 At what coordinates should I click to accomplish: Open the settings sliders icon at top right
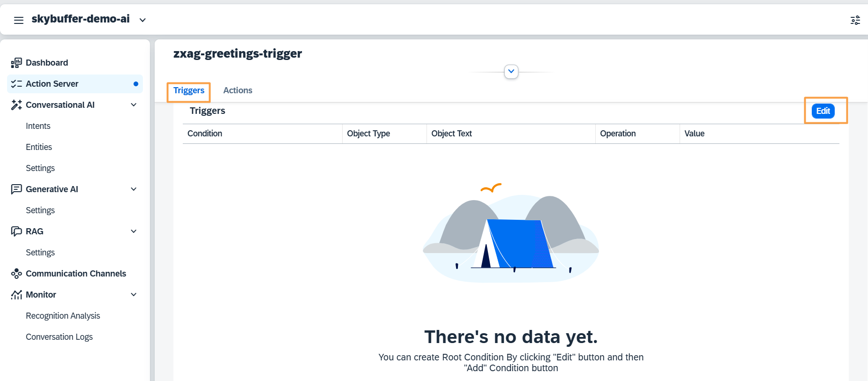tap(855, 20)
